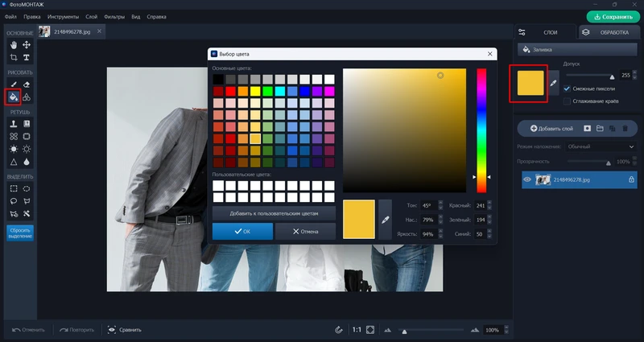
Task: Pick the pure red swatch in basic colors
Action: pos(231,91)
